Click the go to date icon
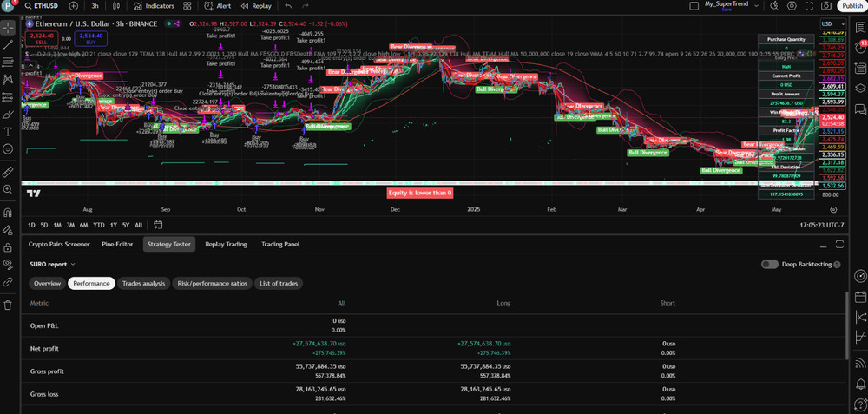The width and height of the screenshot is (868, 414). pyautogui.click(x=158, y=225)
